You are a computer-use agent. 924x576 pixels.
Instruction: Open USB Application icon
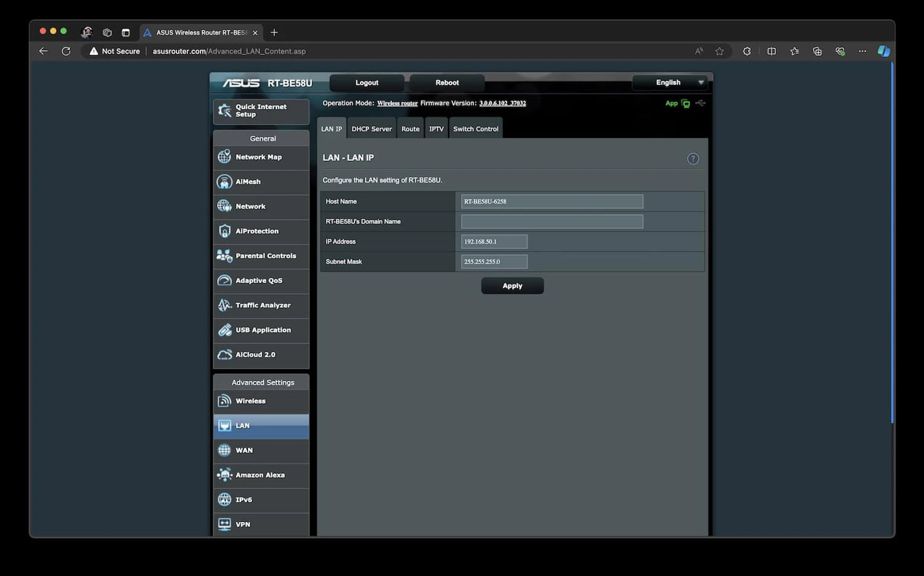(224, 330)
